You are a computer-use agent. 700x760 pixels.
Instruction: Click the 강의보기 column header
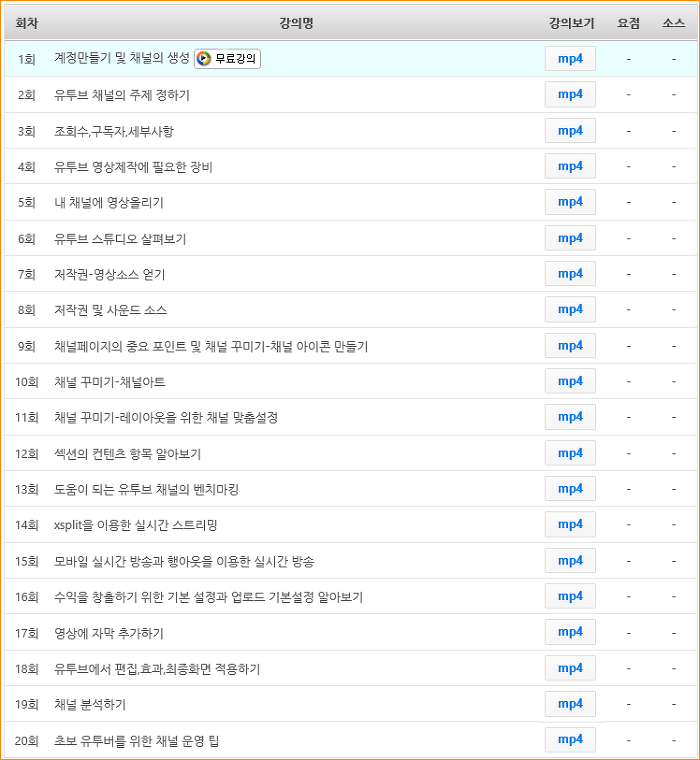[571, 23]
